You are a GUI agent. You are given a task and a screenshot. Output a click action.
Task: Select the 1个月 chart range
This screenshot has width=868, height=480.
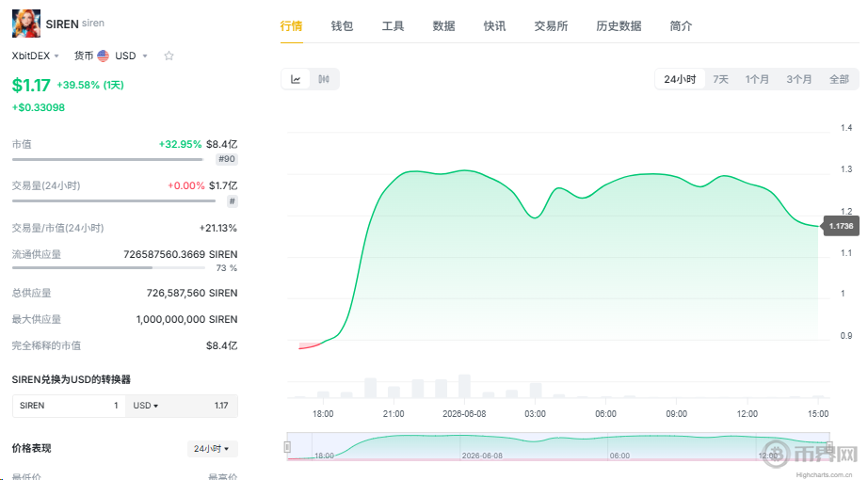tap(757, 79)
